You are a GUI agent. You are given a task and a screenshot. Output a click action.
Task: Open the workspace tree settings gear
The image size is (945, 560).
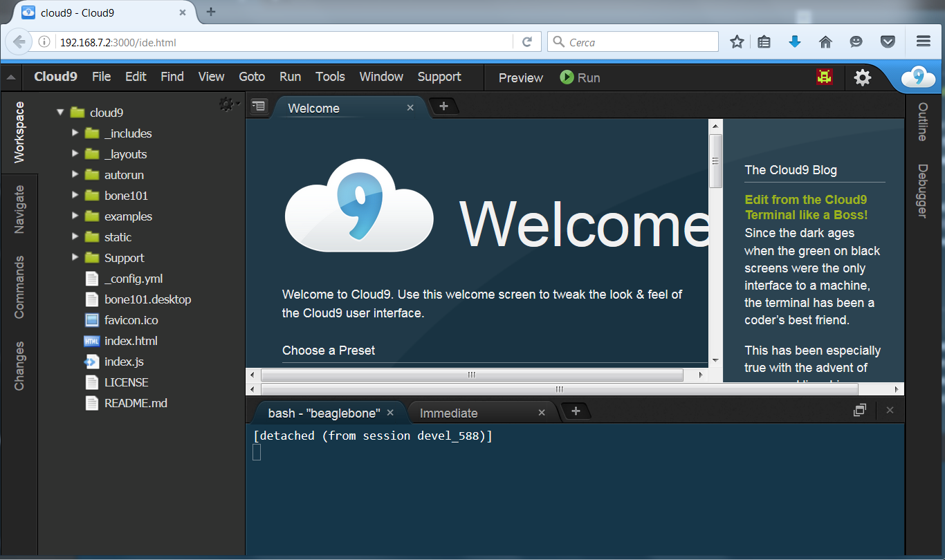[x=226, y=104]
